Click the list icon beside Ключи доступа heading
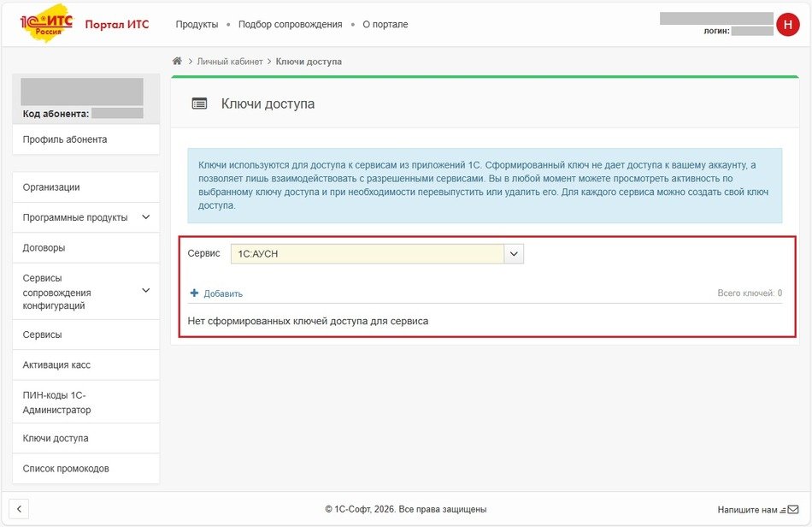The image size is (812, 527). point(199,104)
